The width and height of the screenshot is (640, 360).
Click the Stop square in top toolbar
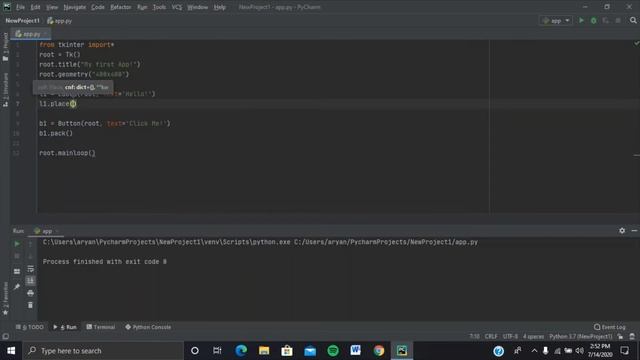pos(618,20)
